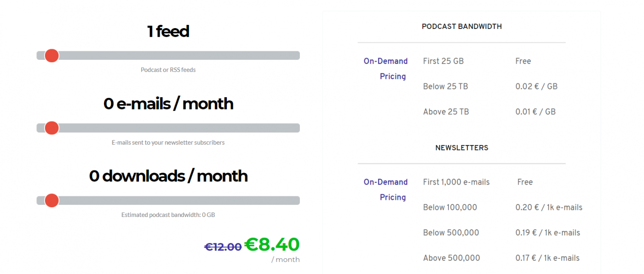Click the 'Above 500,000' pricing row
644x274 pixels.
click(501, 258)
